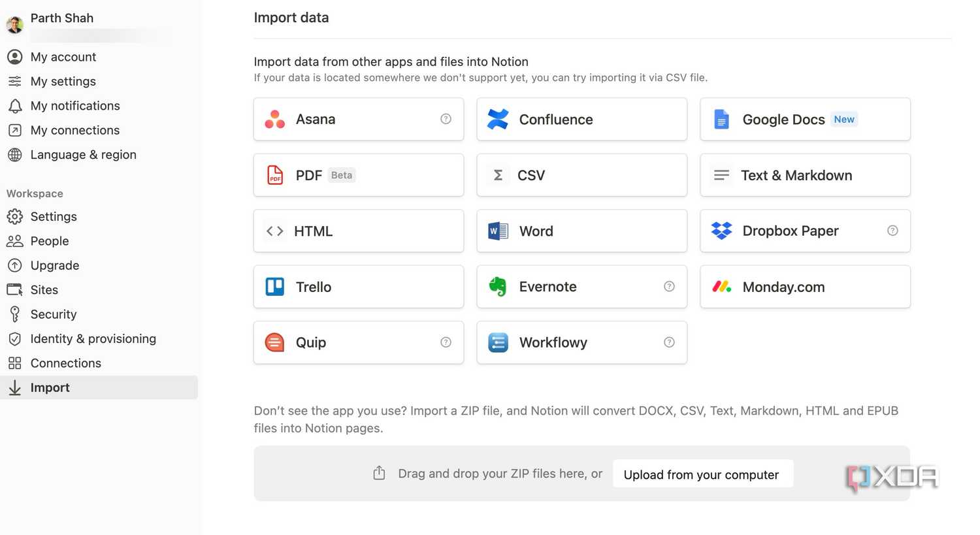This screenshot has width=980, height=535.
Task: Choose HTML import option
Action: point(359,231)
